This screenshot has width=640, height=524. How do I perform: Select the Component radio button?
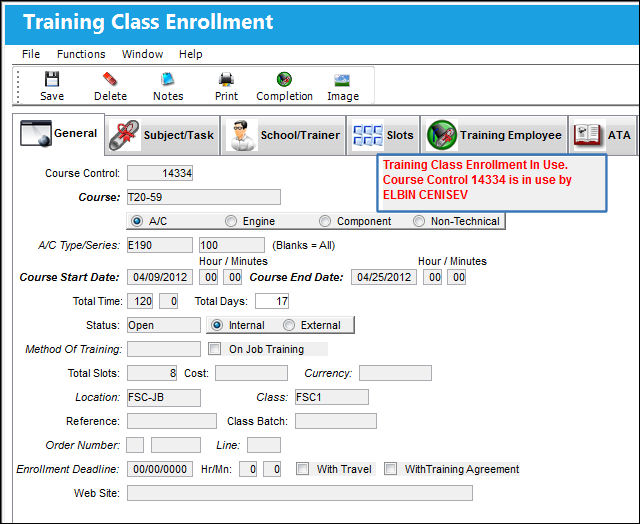point(325,221)
